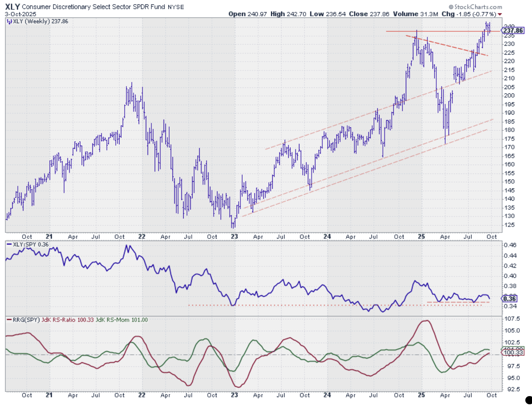Click the 0.36 relative strength value tag
Screen dimensions: 532x405
(x=510, y=299)
